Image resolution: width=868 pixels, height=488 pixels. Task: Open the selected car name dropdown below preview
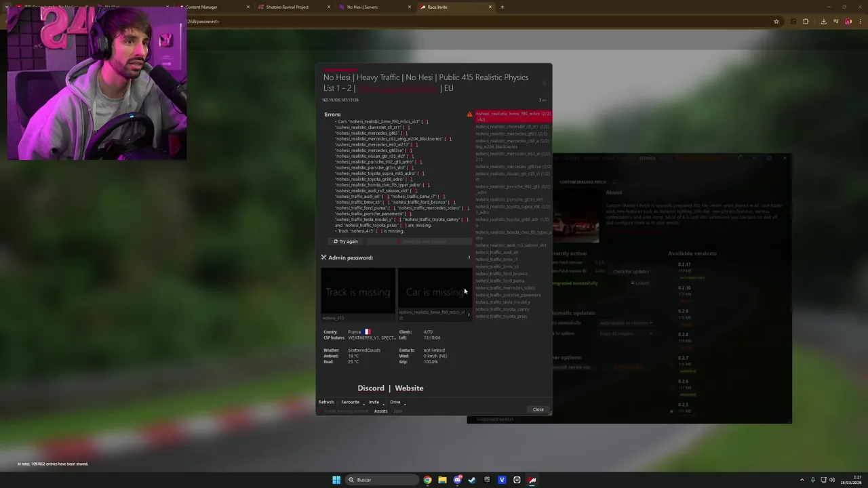click(469, 314)
